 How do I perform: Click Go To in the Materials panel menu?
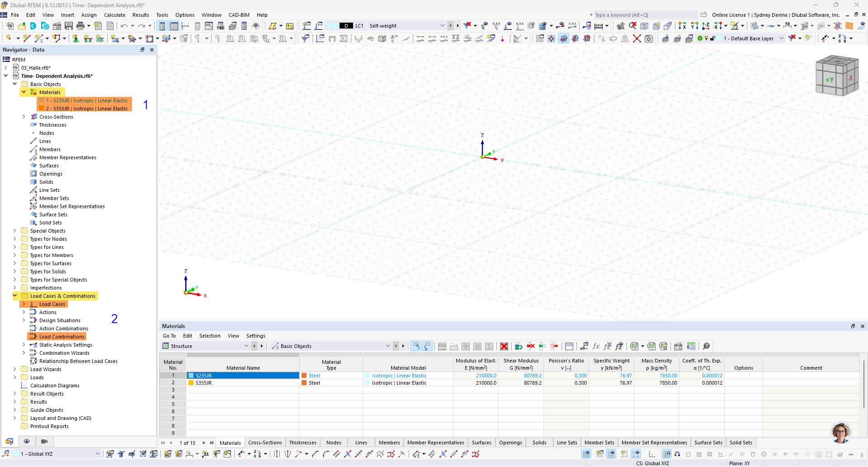[x=169, y=336]
